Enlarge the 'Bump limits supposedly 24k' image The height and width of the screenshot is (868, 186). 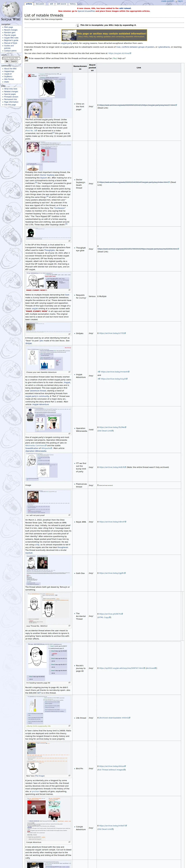pyautogui.click(x=70, y=726)
